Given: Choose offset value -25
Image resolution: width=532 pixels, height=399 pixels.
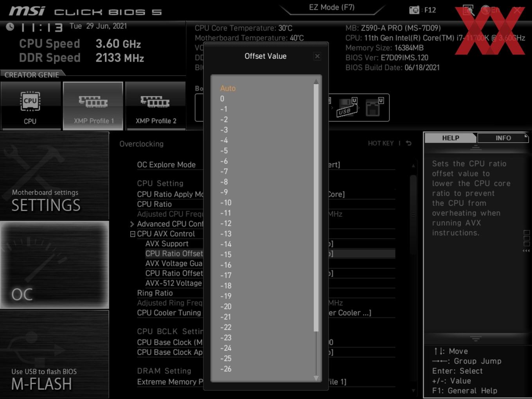Looking at the screenshot, I should coord(226,358).
